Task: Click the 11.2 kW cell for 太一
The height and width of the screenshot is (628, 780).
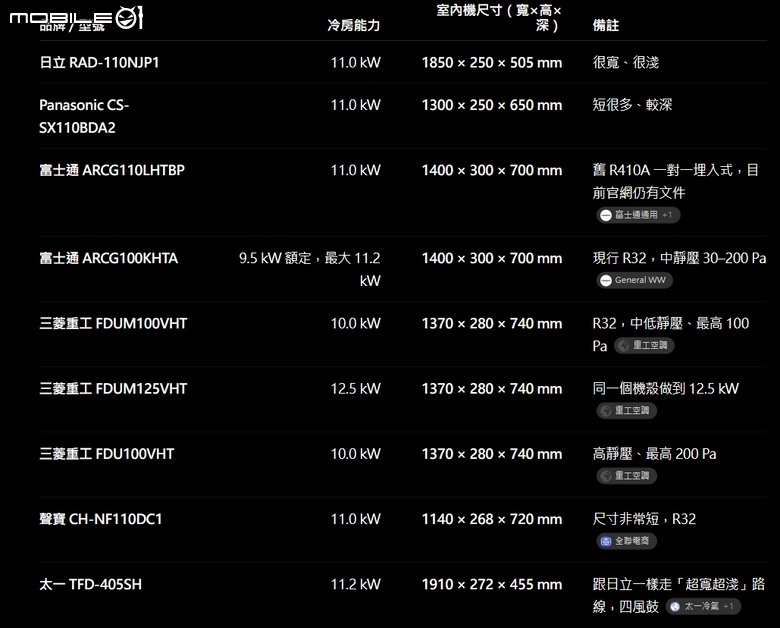Action: [356, 584]
